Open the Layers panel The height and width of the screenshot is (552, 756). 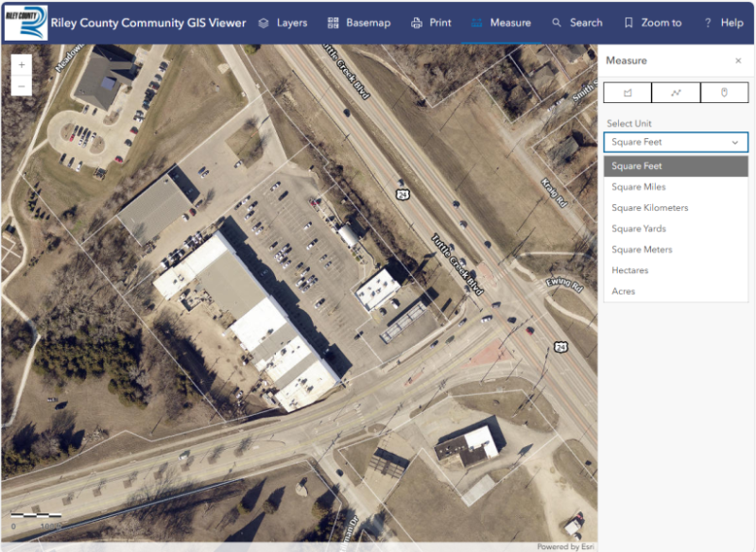pos(283,23)
